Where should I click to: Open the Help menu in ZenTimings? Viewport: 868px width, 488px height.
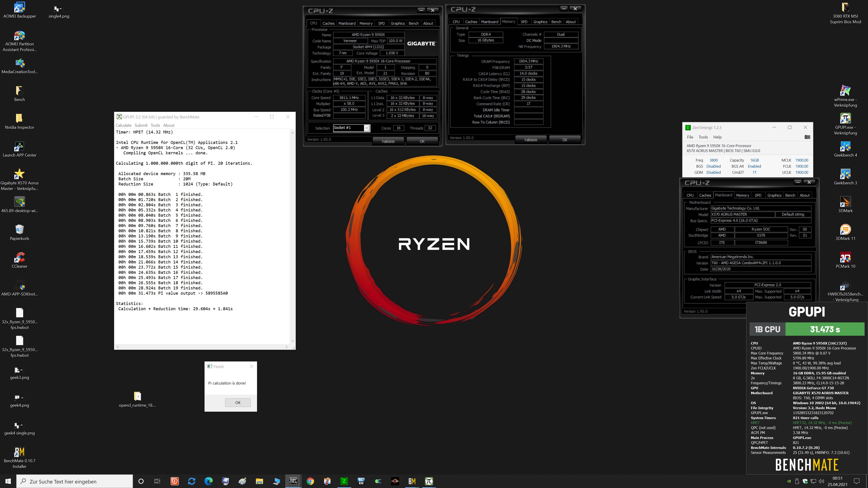tap(717, 137)
